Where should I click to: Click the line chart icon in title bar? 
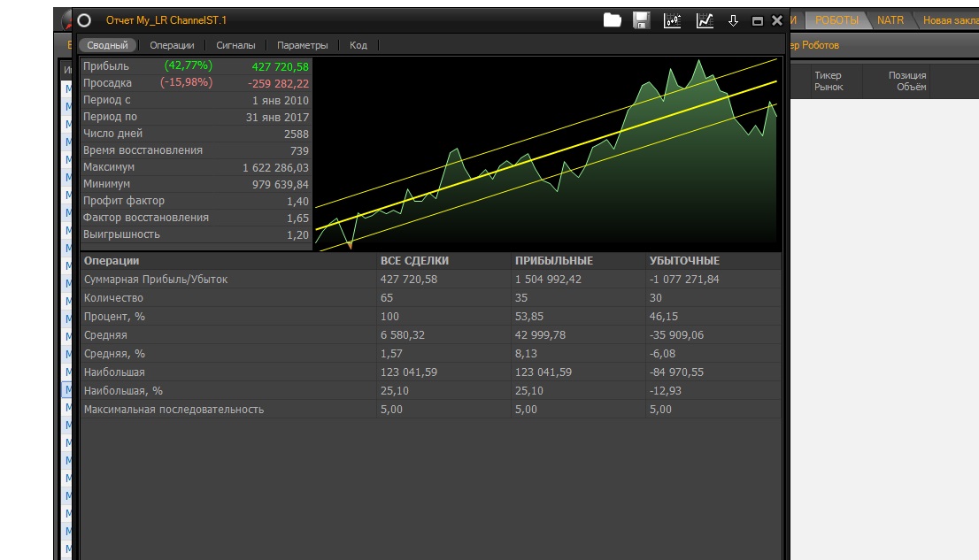705,20
